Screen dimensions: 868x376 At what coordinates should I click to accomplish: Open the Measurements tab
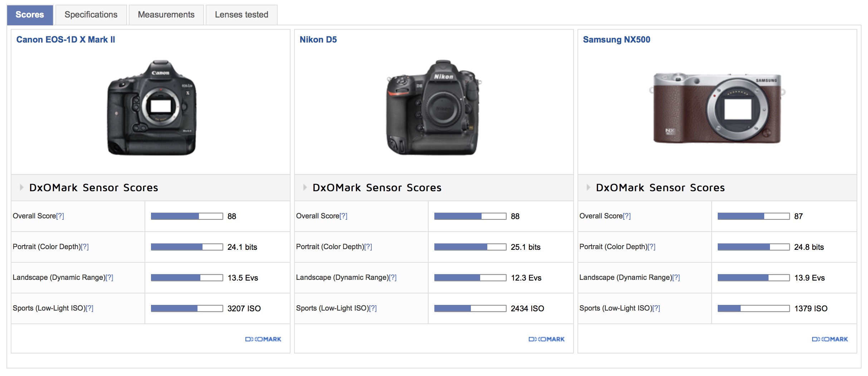[x=166, y=15]
